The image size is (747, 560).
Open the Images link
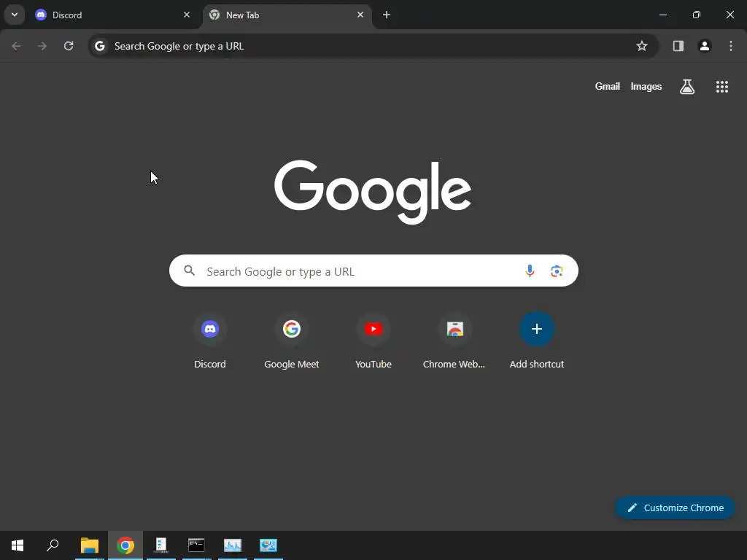(646, 86)
